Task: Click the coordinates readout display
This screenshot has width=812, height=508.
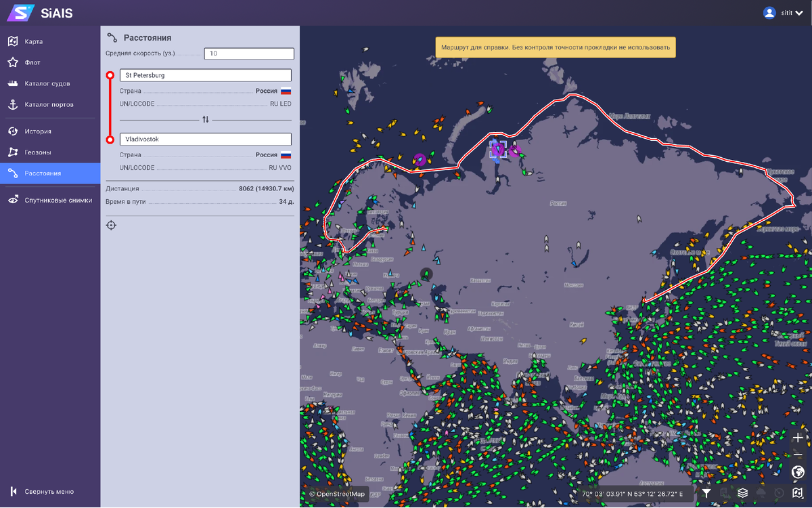Action: coord(632,494)
